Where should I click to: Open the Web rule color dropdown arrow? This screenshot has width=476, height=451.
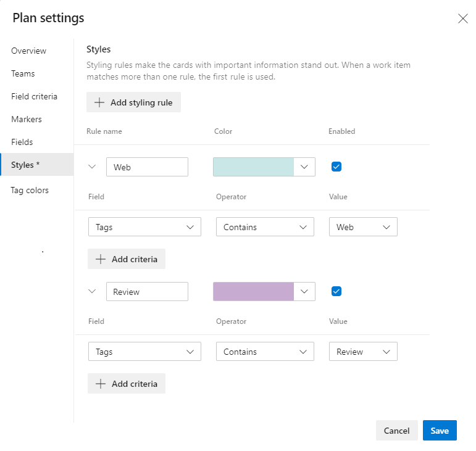point(304,167)
